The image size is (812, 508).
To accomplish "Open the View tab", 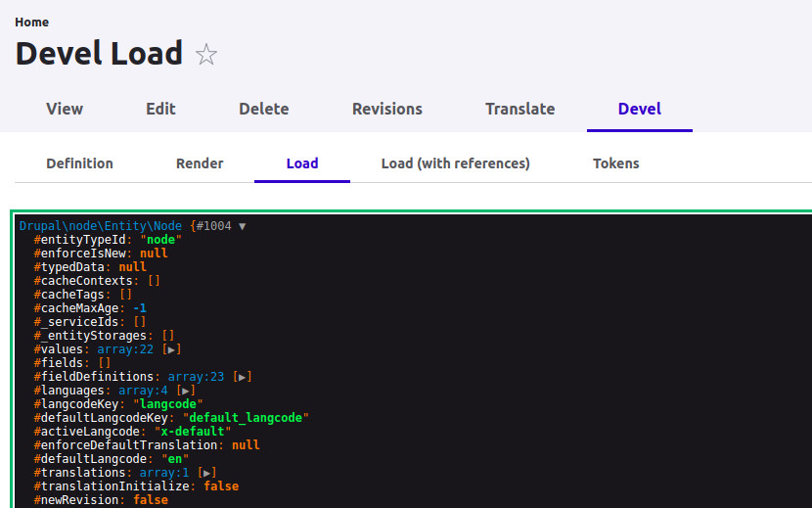I will pyautogui.click(x=65, y=109).
